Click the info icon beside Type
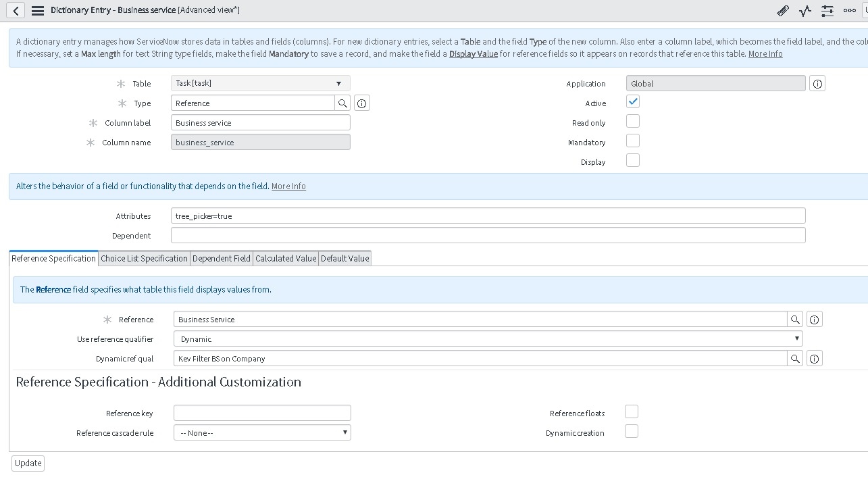The image size is (868, 477). point(361,103)
